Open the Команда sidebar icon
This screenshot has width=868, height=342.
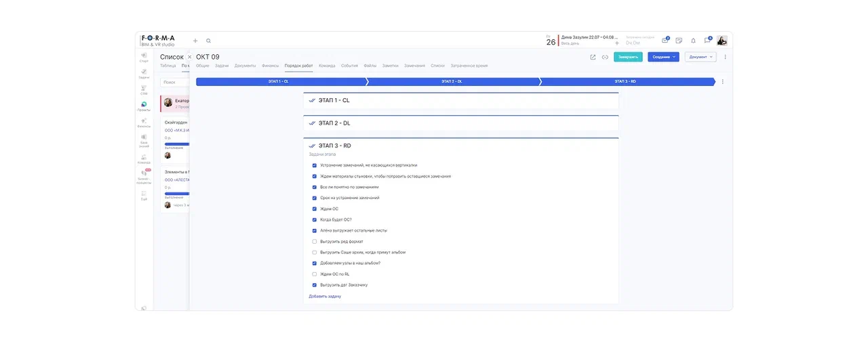(144, 158)
